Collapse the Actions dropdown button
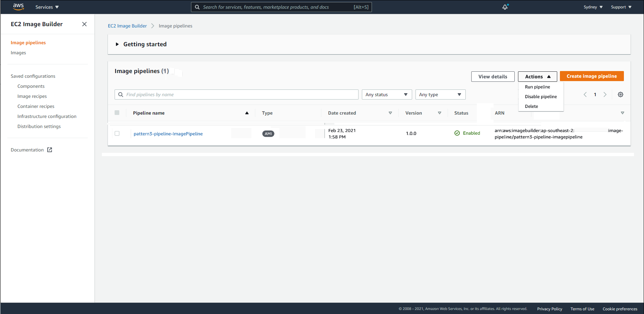The width and height of the screenshot is (644, 314). click(x=537, y=76)
